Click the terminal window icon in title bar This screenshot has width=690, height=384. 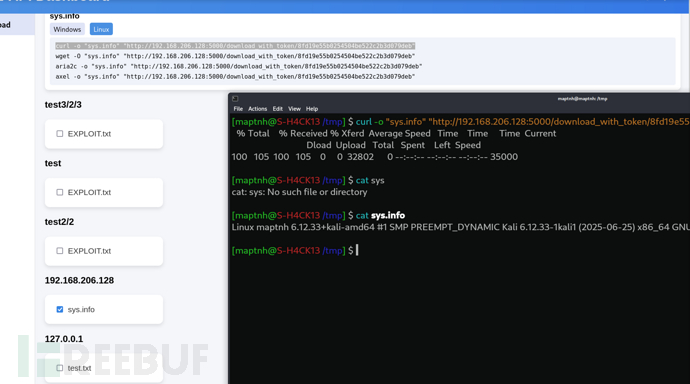point(235,99)
